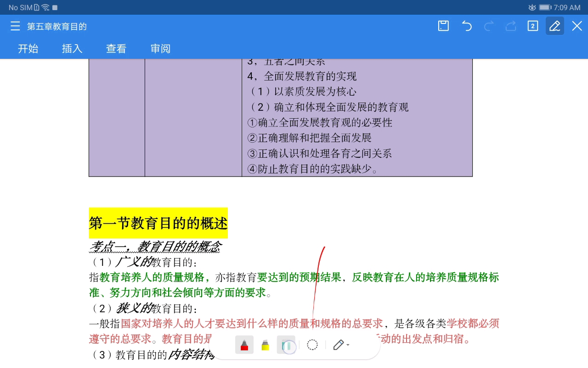Tap the line （1）广义的教育目的

coord(144,262)
